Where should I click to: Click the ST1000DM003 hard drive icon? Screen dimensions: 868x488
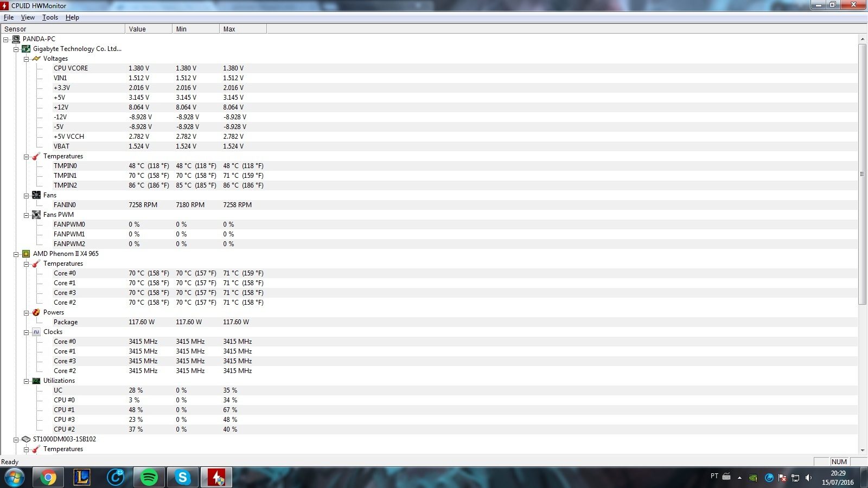[26, 439]
